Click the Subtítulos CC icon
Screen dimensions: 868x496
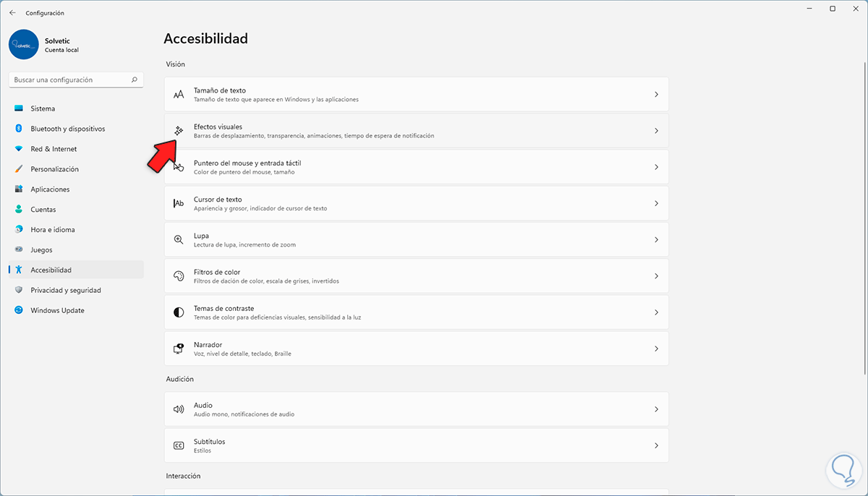[179, 445]
